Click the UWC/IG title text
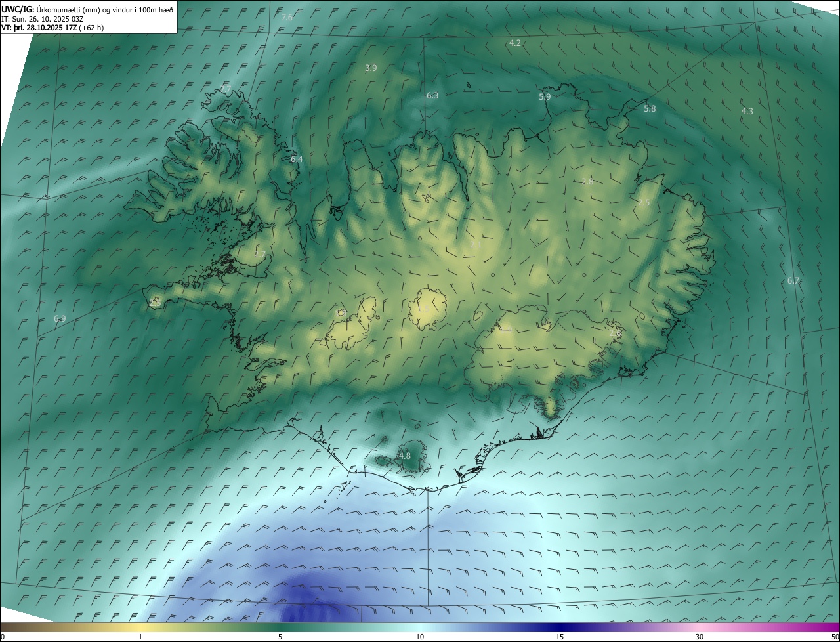Screen dimensions: 840x642 pyautogui.click(x=18, y=9)
